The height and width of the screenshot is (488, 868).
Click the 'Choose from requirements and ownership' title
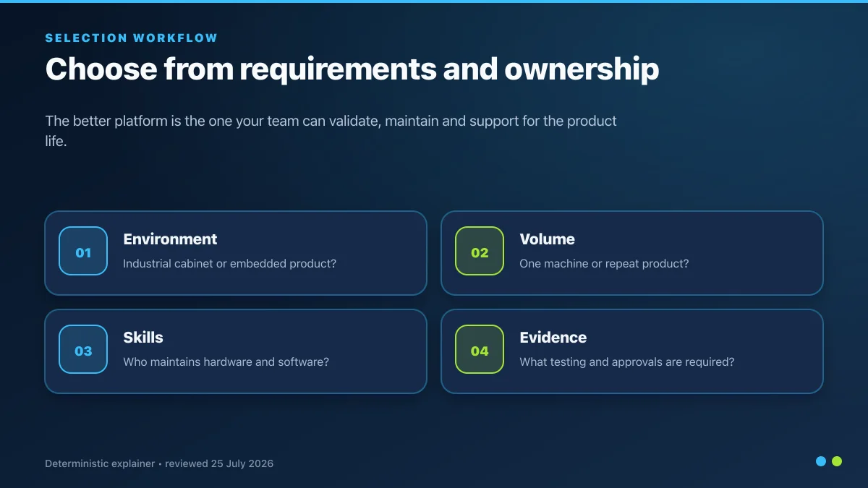(352, 69)
